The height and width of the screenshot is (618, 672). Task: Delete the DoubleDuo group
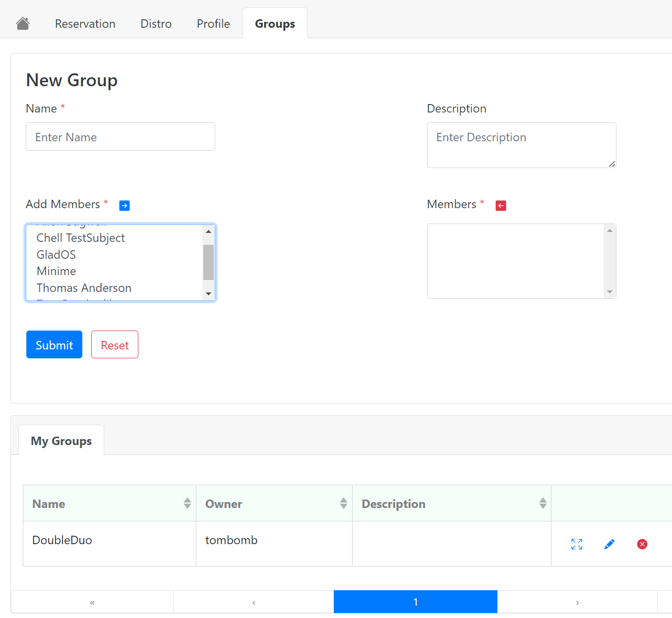click(642, 544)
